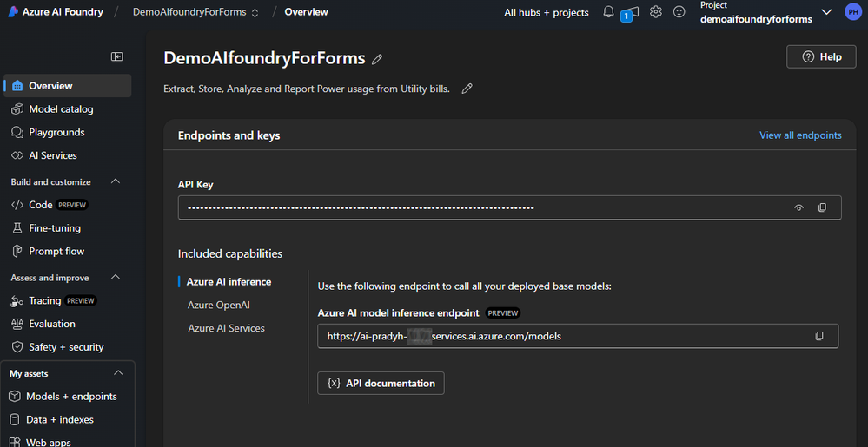Click the Tracing icon in sidebar
This screenshot has width=868, height=447.
(17, 301)
